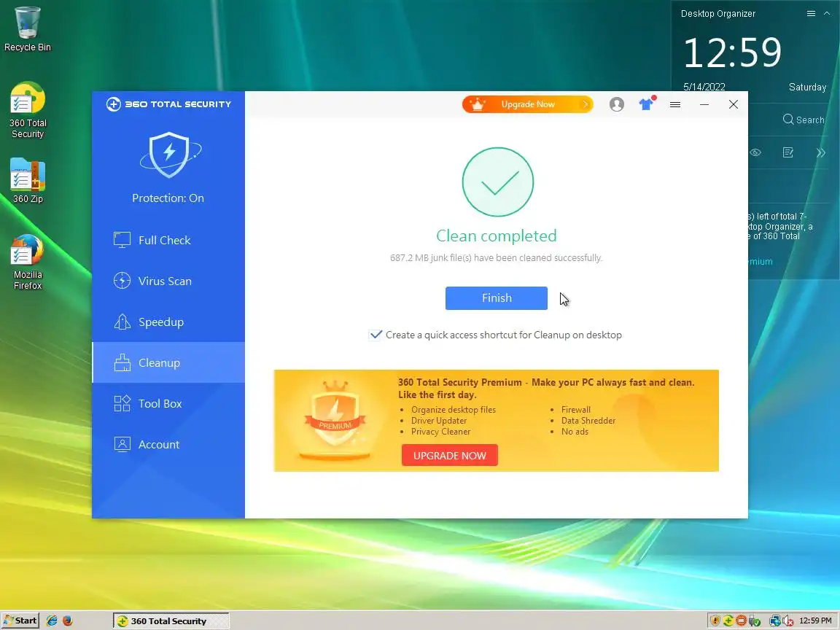This screenshot has width=840, height=630.
Task: Uncheck the Cleanup desktop shortcut checkbox
Action: click(376, 335)
